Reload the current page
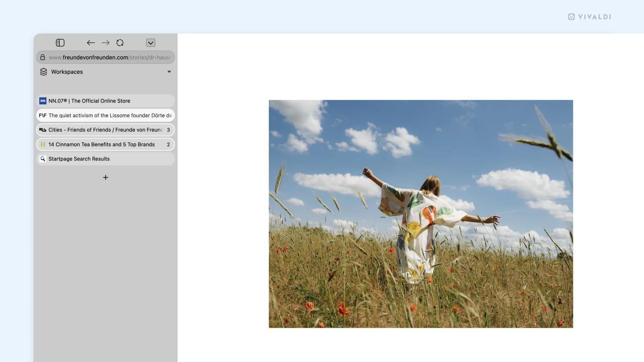The image size is (644, 362). pos(120,43)
